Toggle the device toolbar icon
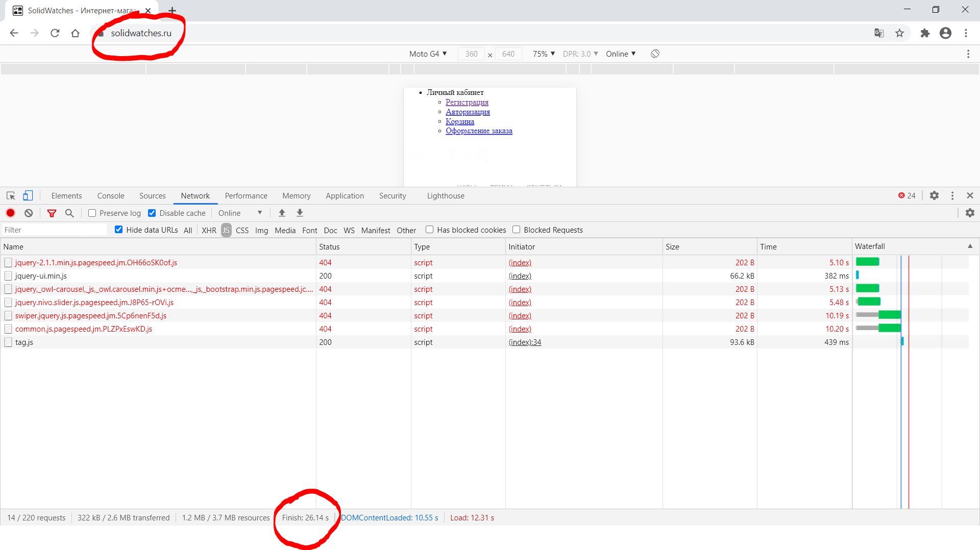 (28, 195)
